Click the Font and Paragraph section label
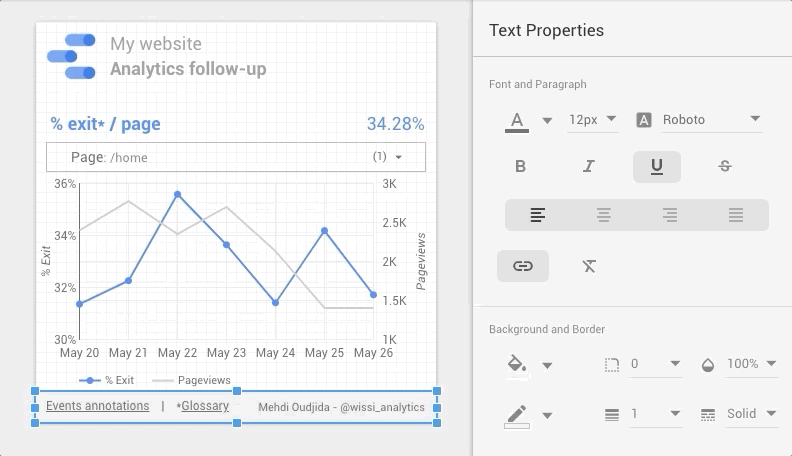792x456 pixels. [x=537, y=84]
